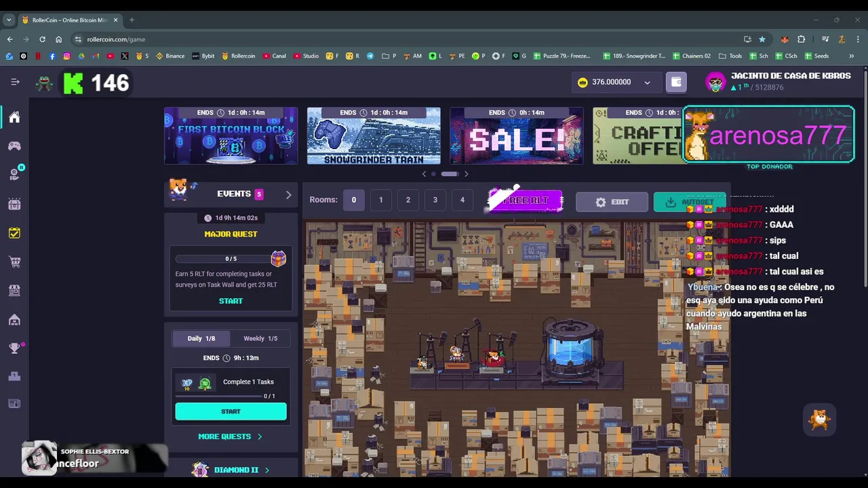
Task: Open the RLT earn hand-coin sidebar icon
Action: [14, 174]
